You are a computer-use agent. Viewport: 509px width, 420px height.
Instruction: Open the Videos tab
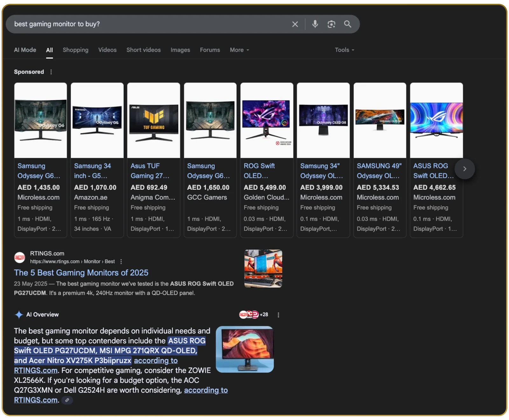(x=107, y=50)
